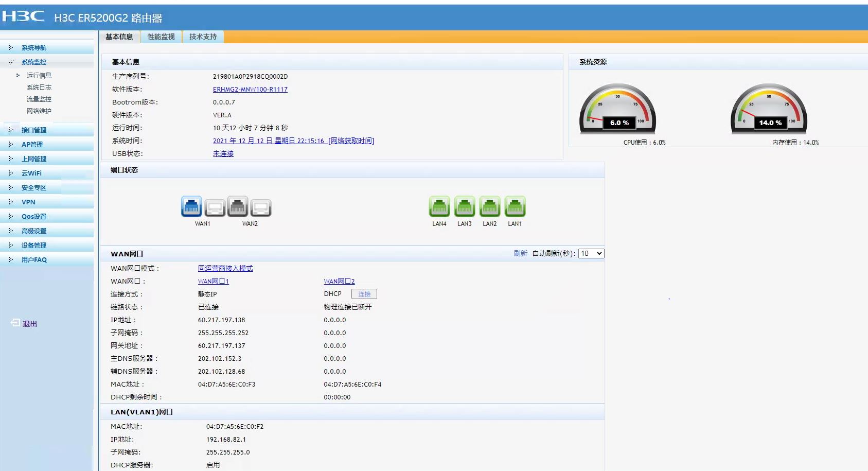868x471 pixels.
Task: Open software version ERHMG2-MNW100-R1117 link
Action: point(250,90)
